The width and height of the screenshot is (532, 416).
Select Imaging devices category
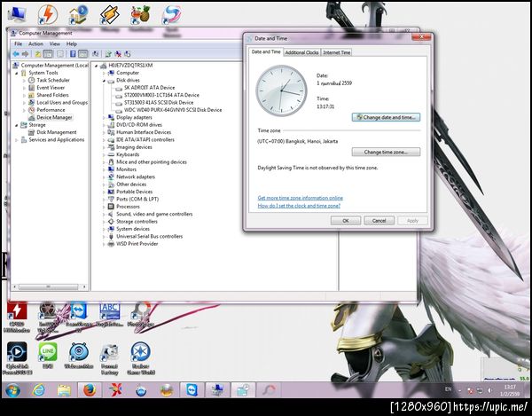click(x=134, y=147)
